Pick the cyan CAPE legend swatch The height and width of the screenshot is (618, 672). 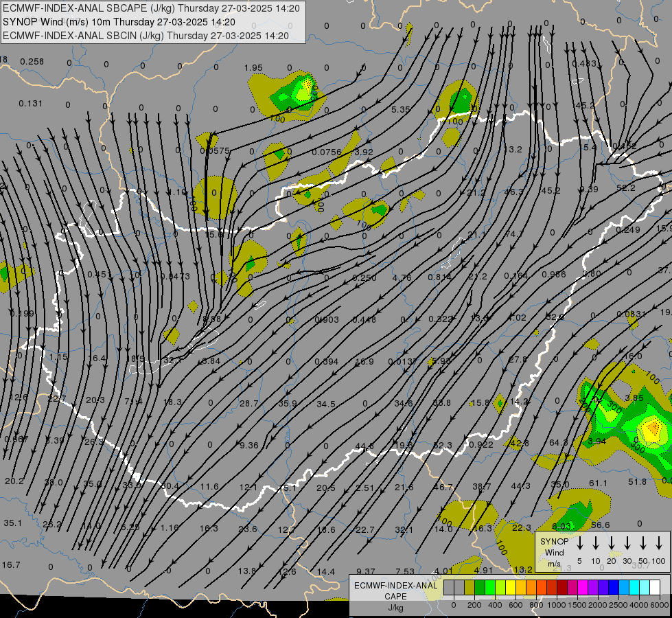tap(634, 588)
